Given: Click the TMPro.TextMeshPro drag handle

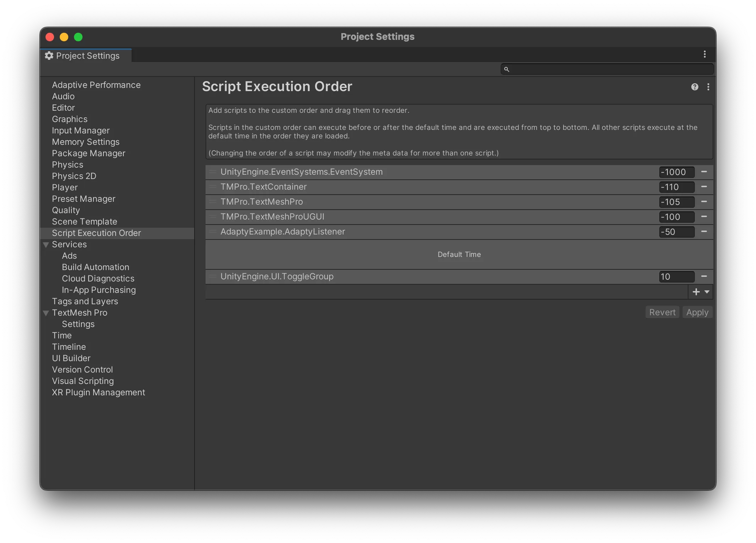Looking at the screenshot, I should (213, 202).
